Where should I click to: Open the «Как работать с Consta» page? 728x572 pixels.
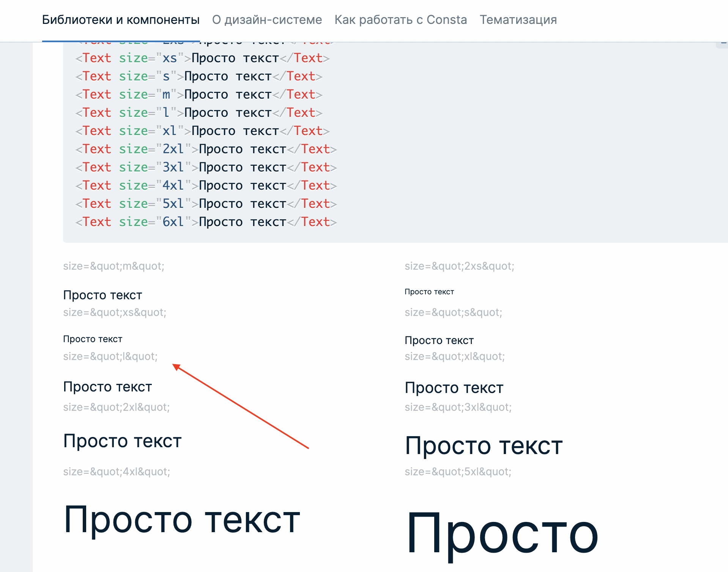point(400,20)
